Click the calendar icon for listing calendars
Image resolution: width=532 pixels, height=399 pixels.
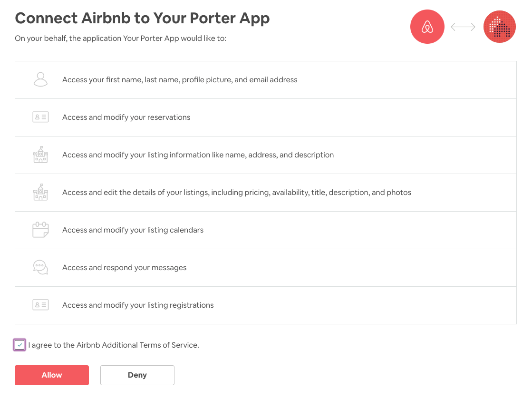pos(40,230)
